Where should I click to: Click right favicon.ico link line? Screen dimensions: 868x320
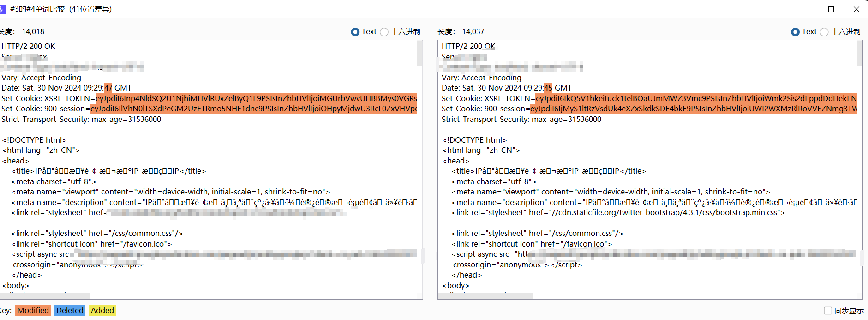(532, 244)
